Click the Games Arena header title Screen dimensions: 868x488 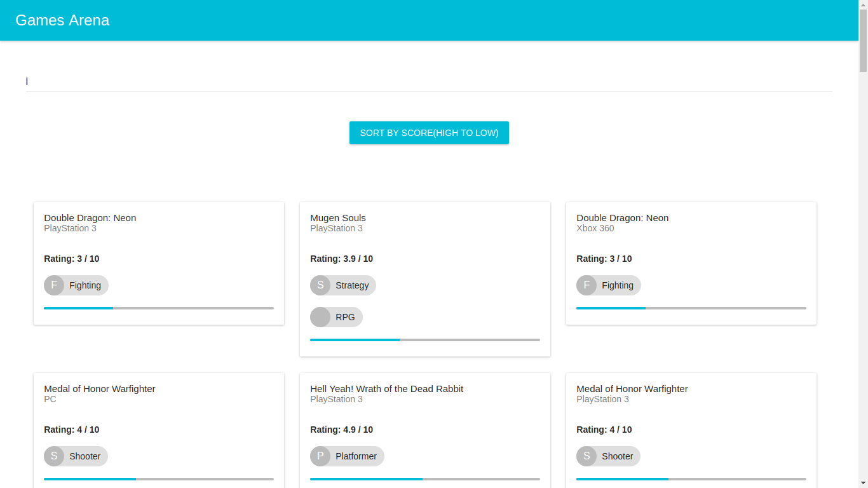coord(62,20)
